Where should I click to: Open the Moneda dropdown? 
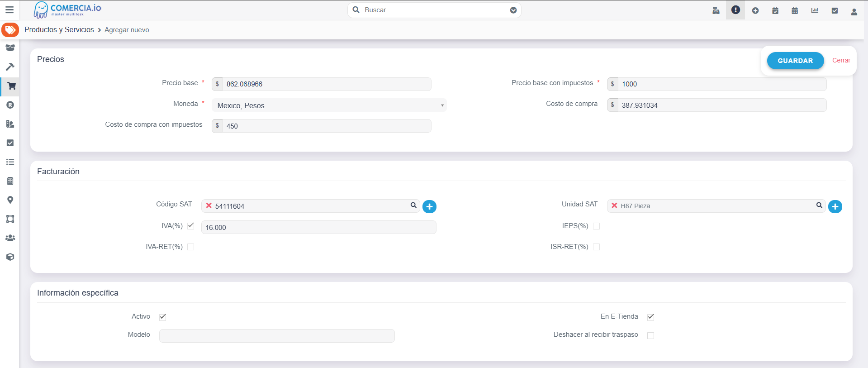coord(329,105)
